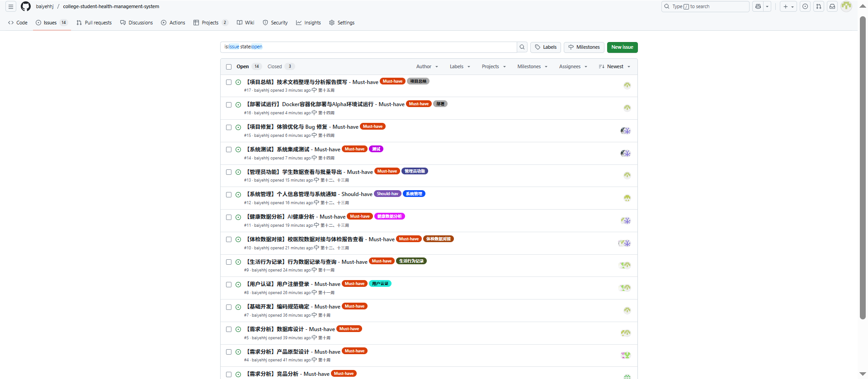Switch to the Code tab
Image resolution: width=868 pixels, height=379 pixels.
click(x=18, y=23)
